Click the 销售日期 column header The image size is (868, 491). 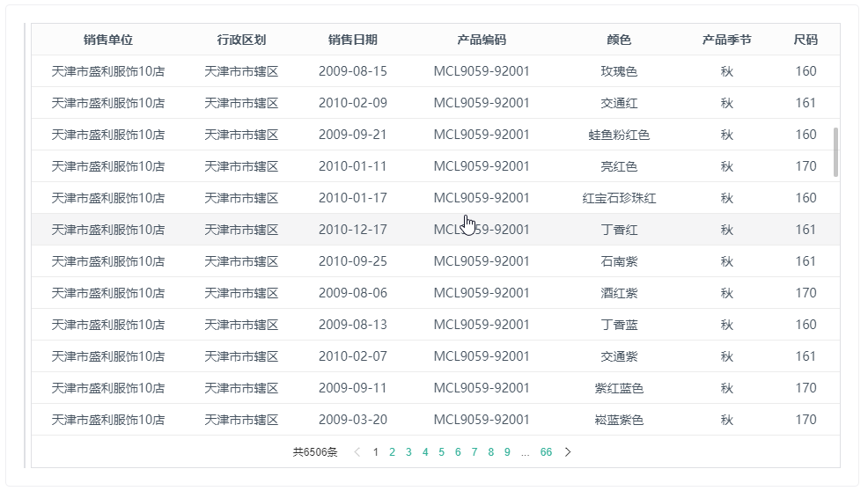[x=352, y=40]
